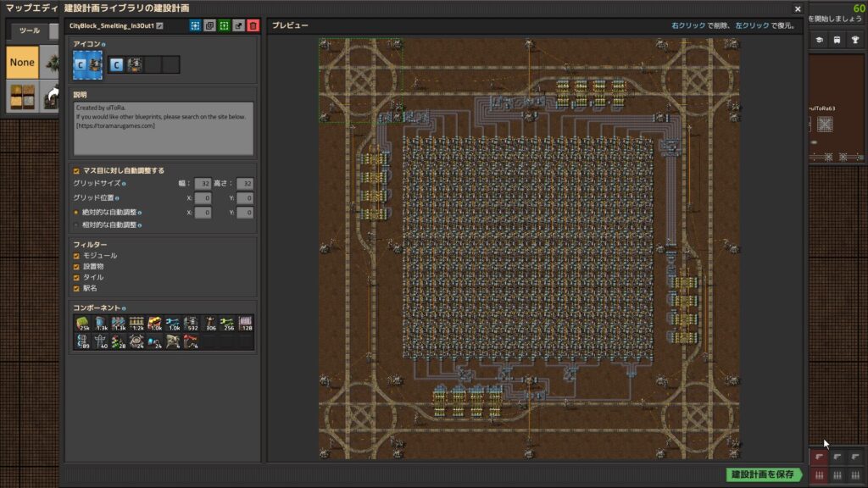Select the None tile in the map editor
Screen dimensions: 868x488
(22, 63)
